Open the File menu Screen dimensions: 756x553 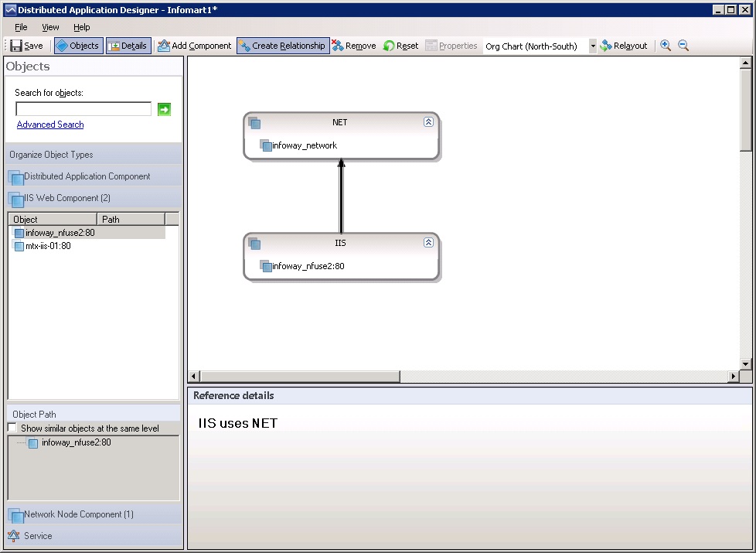point(21,27)
